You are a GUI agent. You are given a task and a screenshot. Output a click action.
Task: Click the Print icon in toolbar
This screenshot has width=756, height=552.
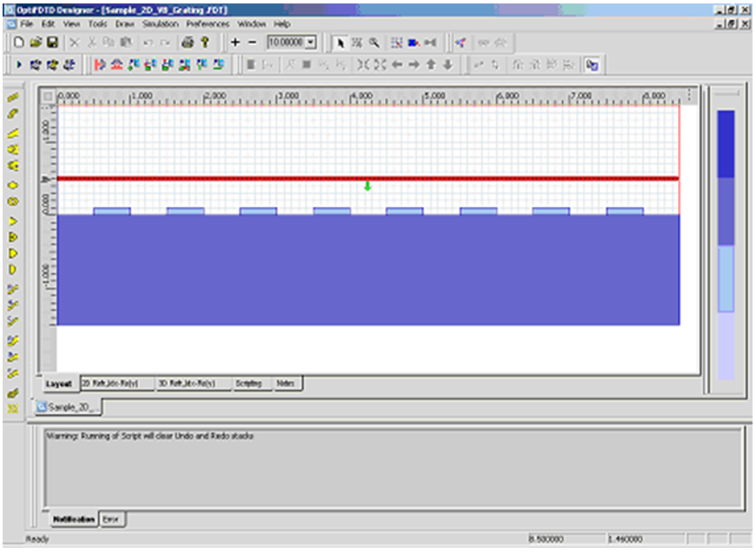pyautogui.click(x=187, y=42)
